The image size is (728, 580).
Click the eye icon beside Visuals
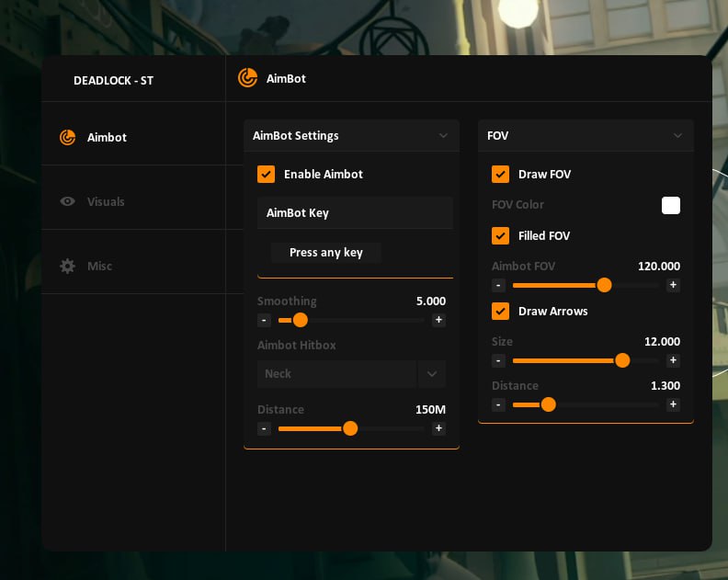click(67, 201)
